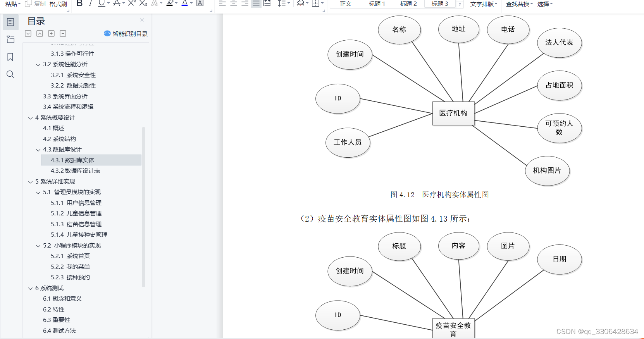
Task: Apply distributed alignment
Action: (x=267, y=3)
